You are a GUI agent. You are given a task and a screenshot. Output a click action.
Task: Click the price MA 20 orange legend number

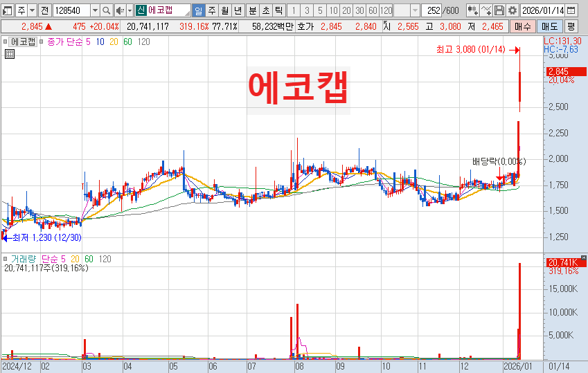pos(114,42)
